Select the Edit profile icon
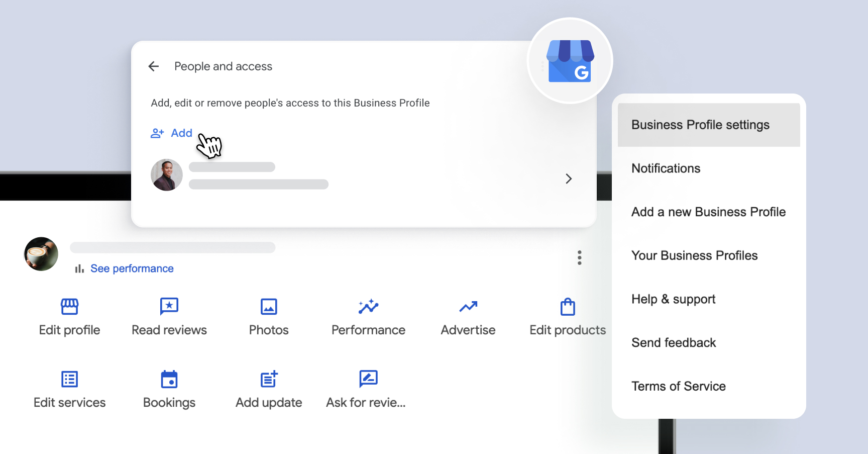 point(69,307)
